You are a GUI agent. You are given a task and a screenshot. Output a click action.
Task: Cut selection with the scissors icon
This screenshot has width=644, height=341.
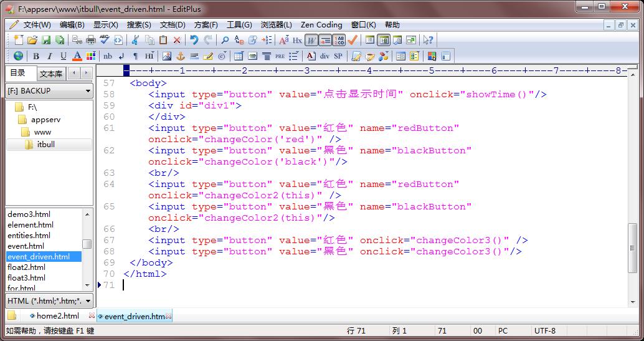pyautogui.click(x=135, y=40)
